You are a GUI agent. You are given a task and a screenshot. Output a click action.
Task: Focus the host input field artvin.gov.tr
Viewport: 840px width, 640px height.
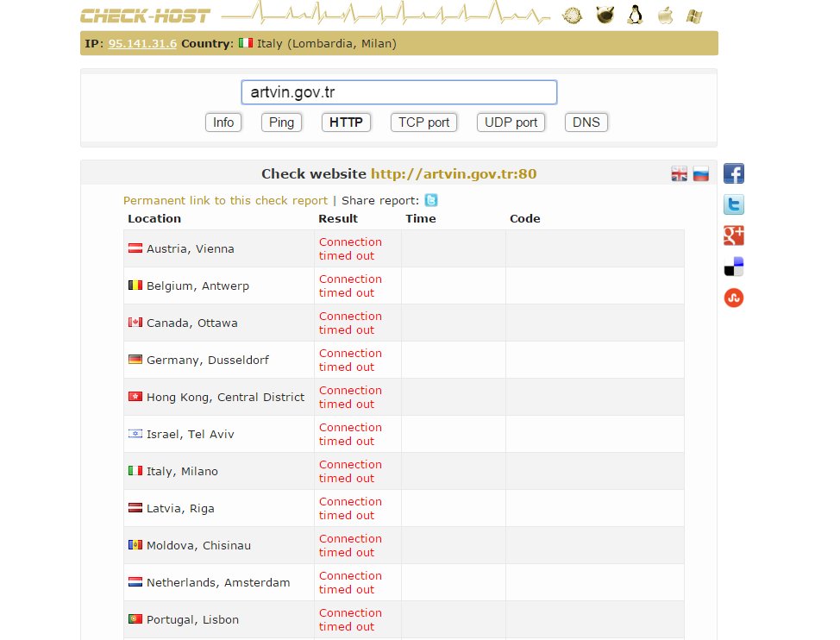[x=399, y=92]
